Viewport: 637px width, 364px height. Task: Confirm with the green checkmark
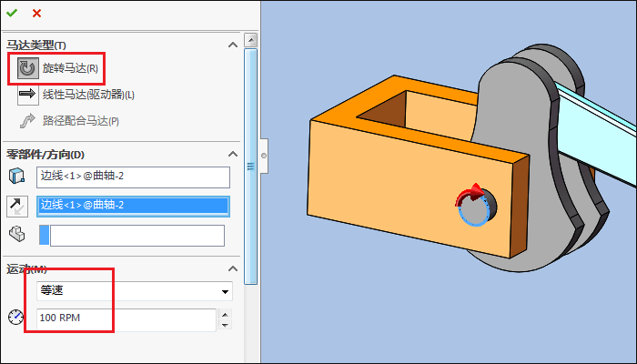[x=12, y=13]
